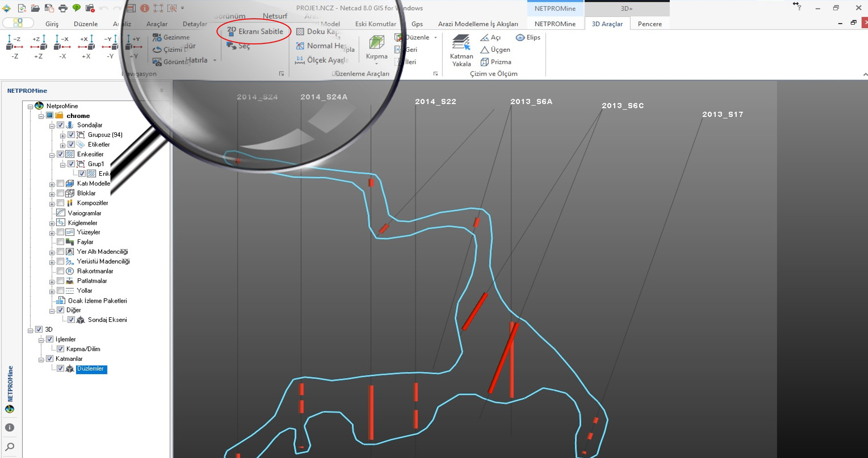868x458 pixels.
Task: Set view to +X axis direction
Action: (x=86, y=43)
